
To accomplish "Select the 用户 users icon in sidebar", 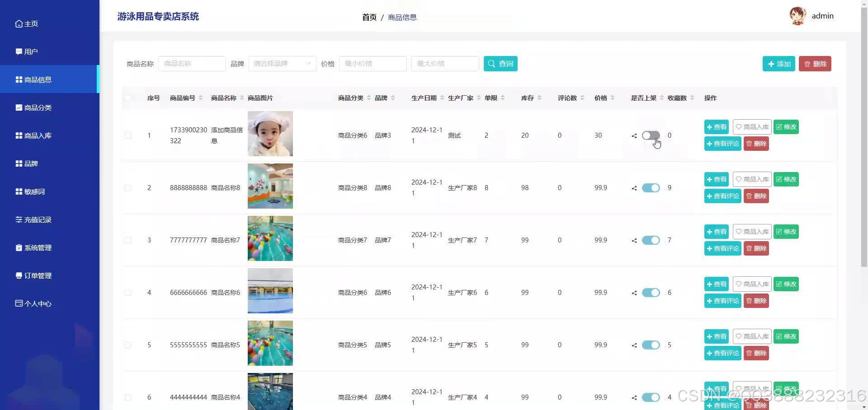I will [19, 51].
